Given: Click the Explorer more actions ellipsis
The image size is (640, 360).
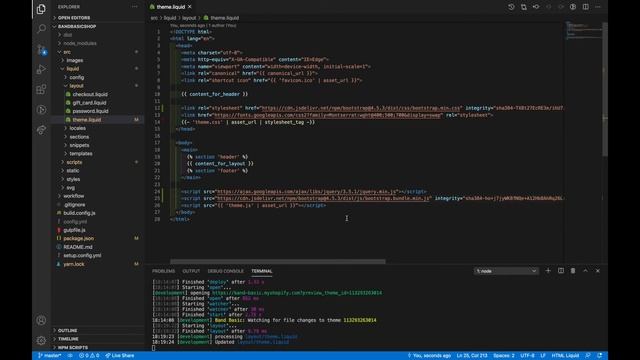Looking at the screenshot, I should [135, 7].
